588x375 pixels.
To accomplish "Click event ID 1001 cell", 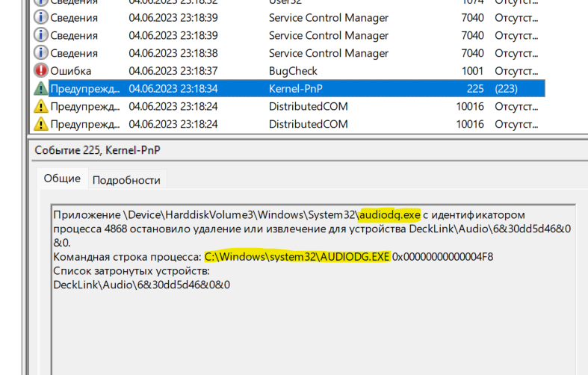I will pyautogui.click(x=472, y=71).
